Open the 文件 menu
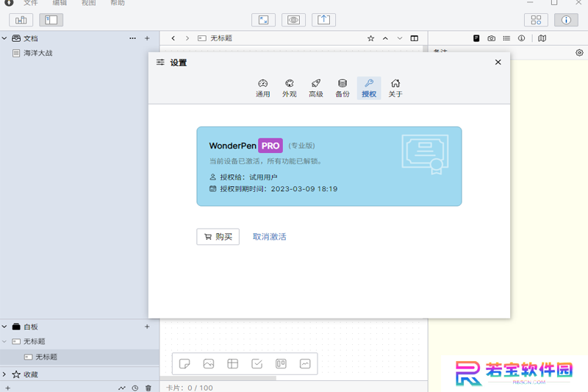Screen dimensions: 588x392 pos(31,3)
